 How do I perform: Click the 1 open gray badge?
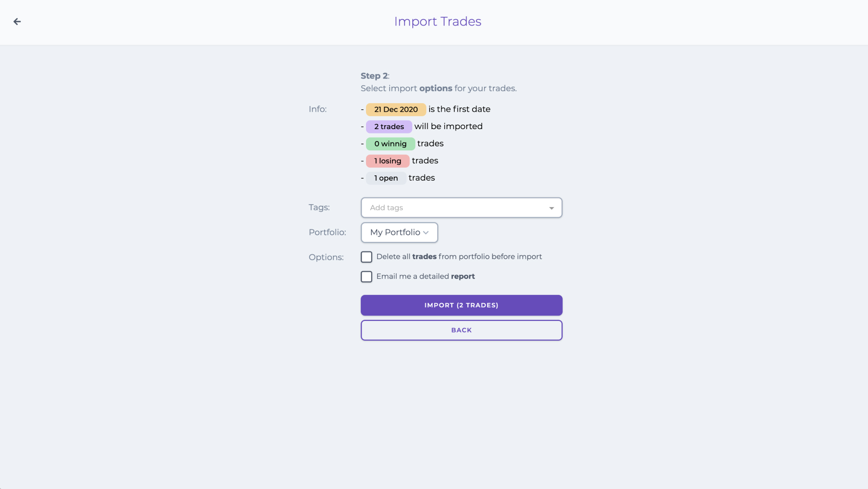coord(386,178)
